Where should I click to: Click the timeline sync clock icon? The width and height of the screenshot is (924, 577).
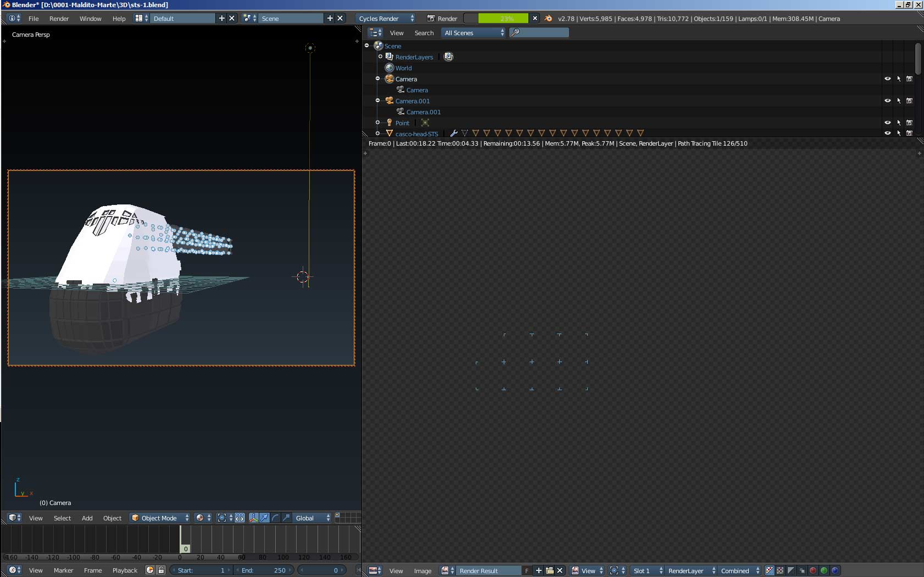150,570
